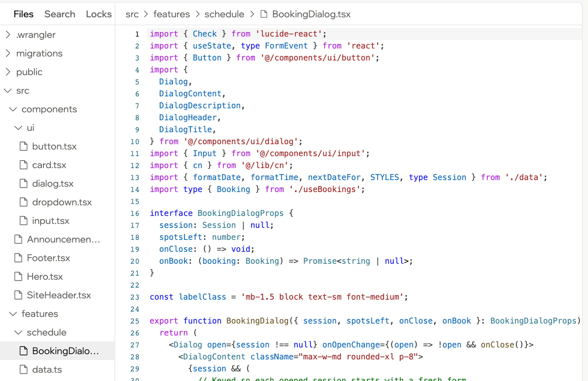Click onOpenChange attribute on line 27

(x=351, y=345)
